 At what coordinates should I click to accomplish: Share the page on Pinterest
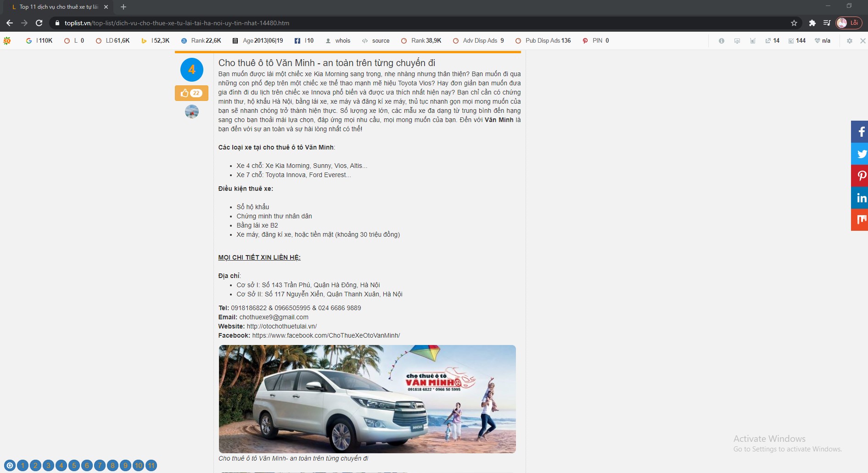(860, 176)
